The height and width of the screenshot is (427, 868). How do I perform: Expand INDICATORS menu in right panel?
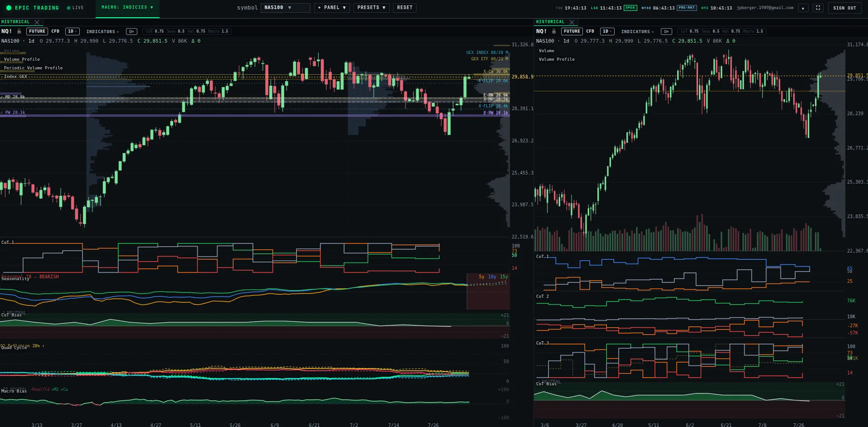[x=637, y=32]
